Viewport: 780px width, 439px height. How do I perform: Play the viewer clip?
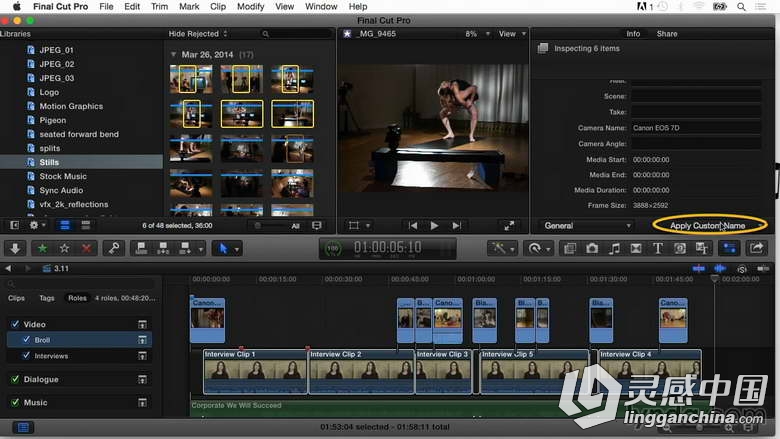click(x=434, y=226)
